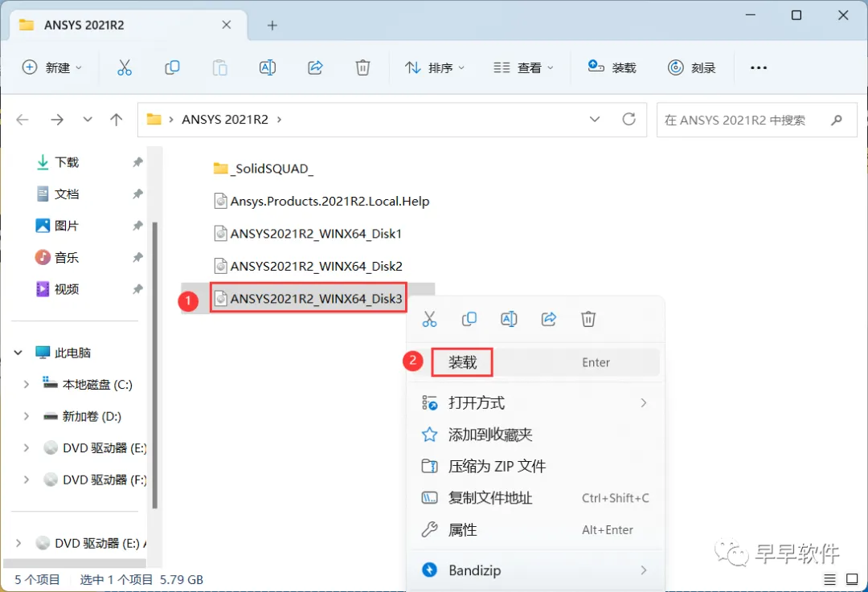Click the search box for ANSYS 2021R2
This screenshot has height=592, width=868.
[756, 120]
